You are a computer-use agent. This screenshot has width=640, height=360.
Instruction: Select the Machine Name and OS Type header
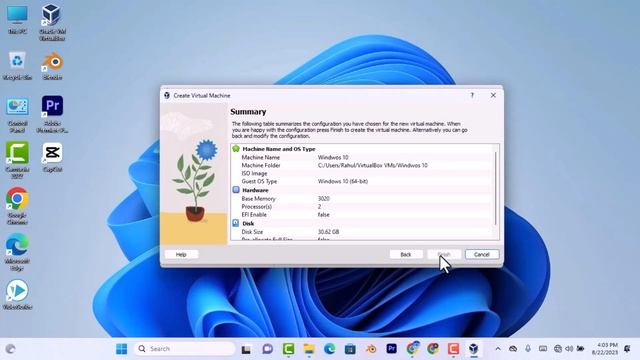point(279,149)
